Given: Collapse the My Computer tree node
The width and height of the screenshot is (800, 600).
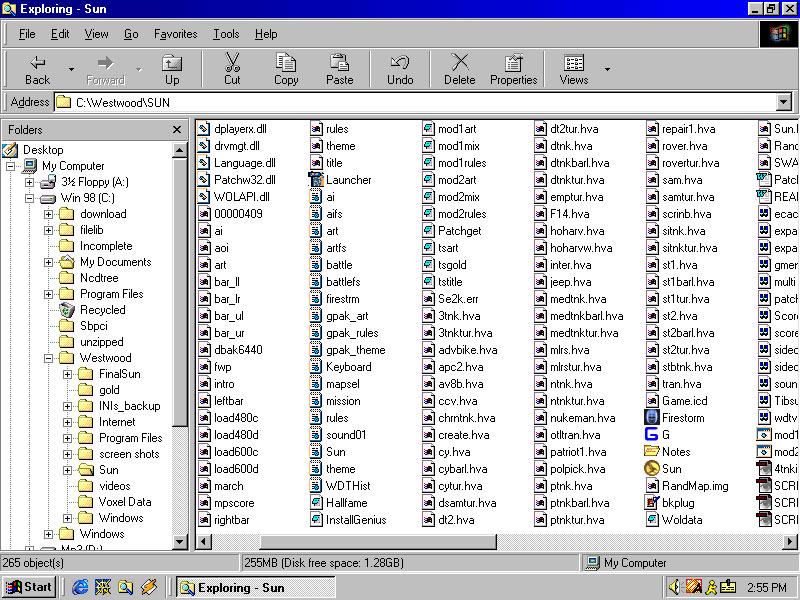Looking at the screenshot, I should (11, 166).
